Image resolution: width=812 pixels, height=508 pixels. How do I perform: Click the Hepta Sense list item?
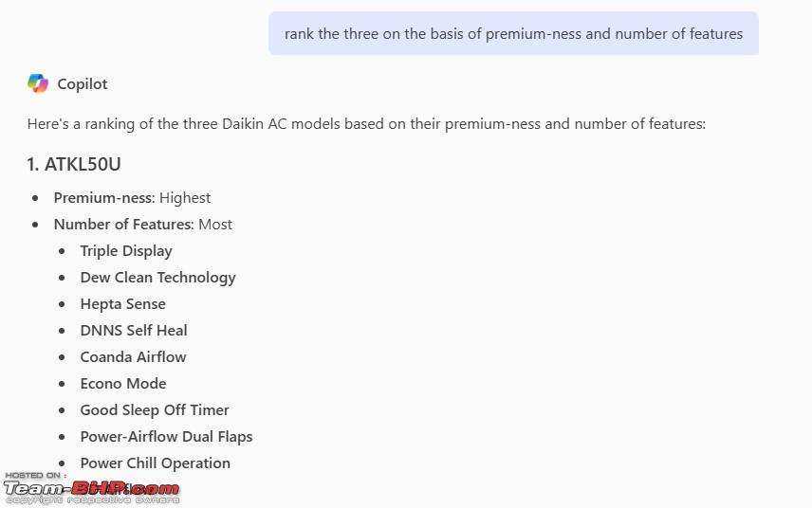122,304
